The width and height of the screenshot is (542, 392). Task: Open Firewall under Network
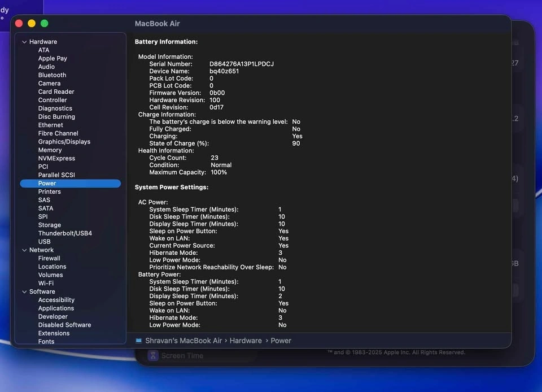click(x=49, y=258)
